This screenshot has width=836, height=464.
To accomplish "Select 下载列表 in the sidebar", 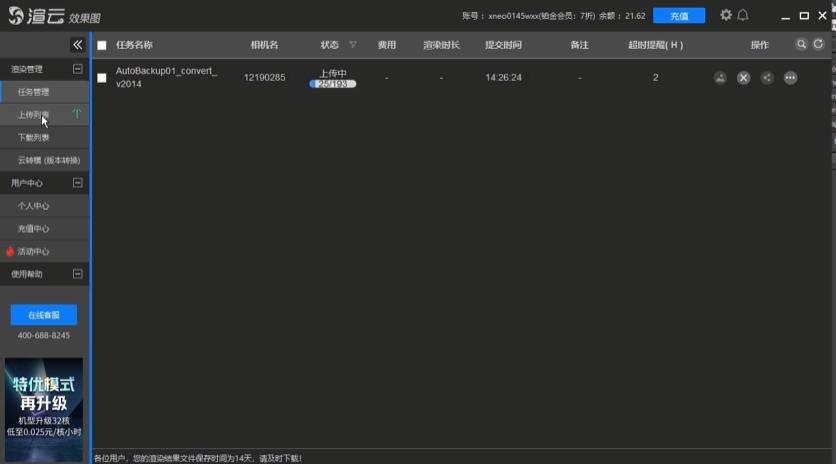I will (x=34, y=137).
